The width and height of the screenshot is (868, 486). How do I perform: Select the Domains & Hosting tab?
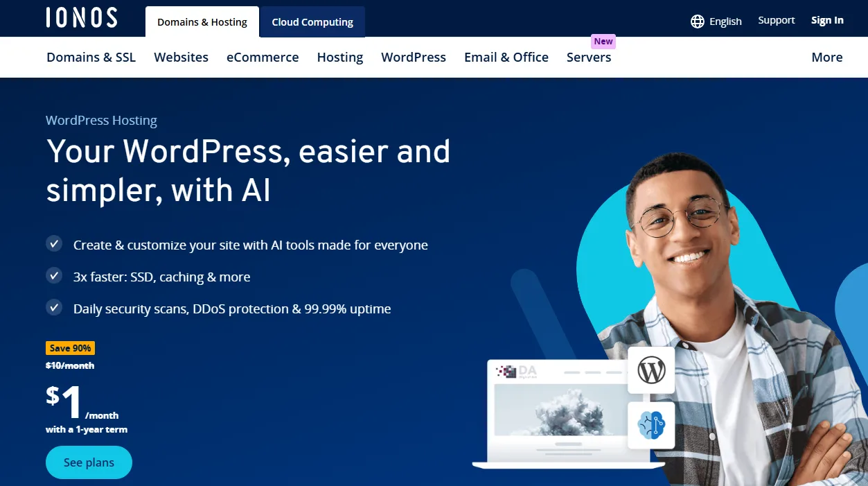[x=202, y=22]
